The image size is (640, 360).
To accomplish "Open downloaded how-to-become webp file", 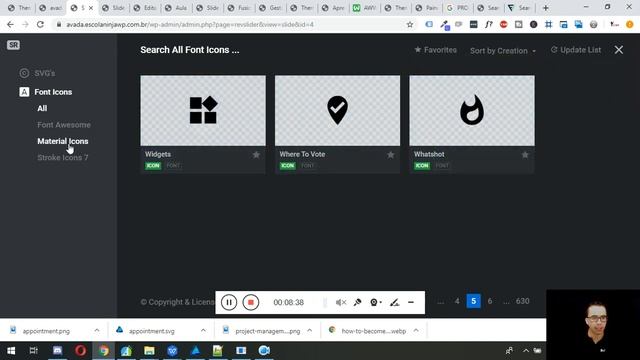I will [x=367, y=331].
